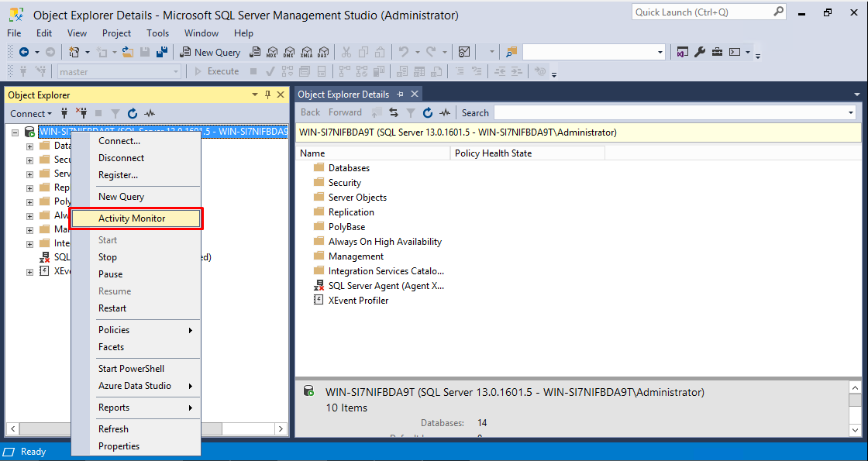Click the Save All toolbar icon

161,52
